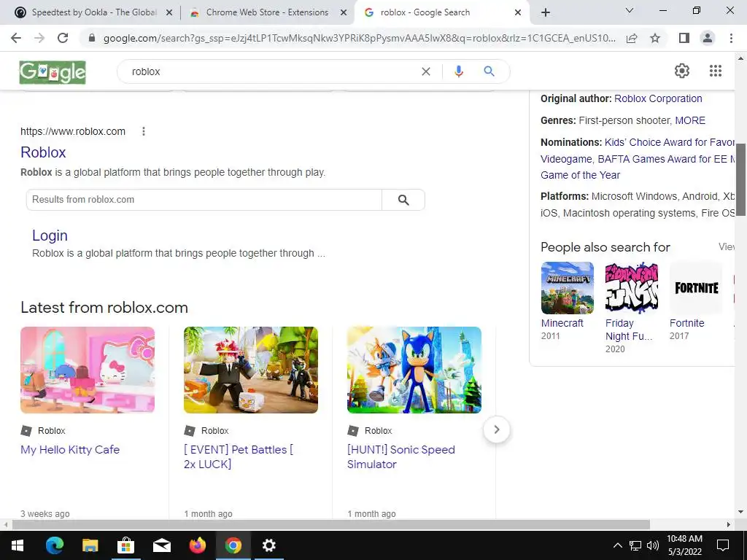Open Google quick settings gear
This screenshot has height=560, width=747.
click(x=682, y=71)
